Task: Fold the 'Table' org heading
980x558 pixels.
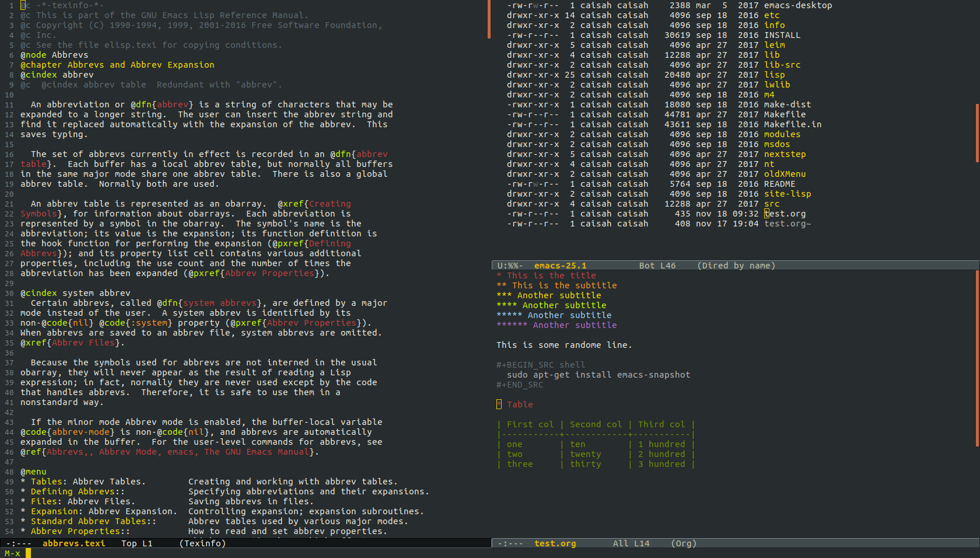Action: click(514, 404)
